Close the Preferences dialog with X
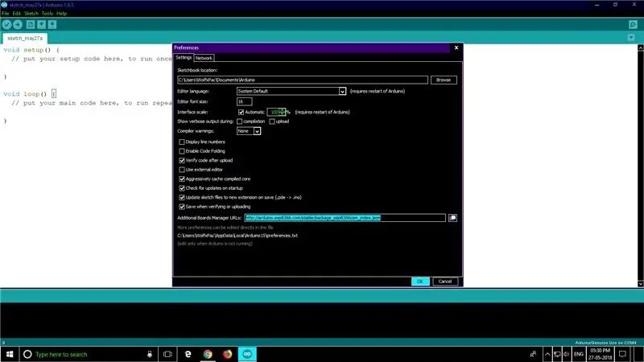This screenshot has width=644, height=362. tap(456, 47)
